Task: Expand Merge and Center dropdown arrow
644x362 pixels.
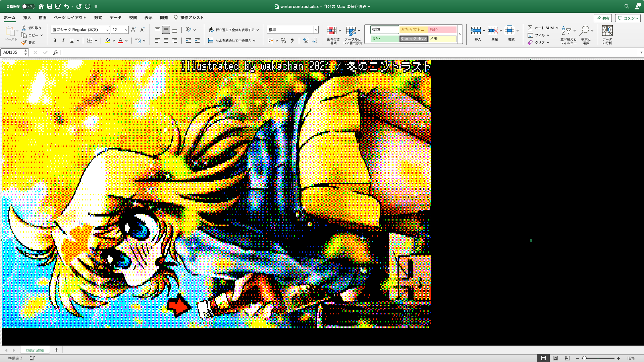Action: point(254,41)
